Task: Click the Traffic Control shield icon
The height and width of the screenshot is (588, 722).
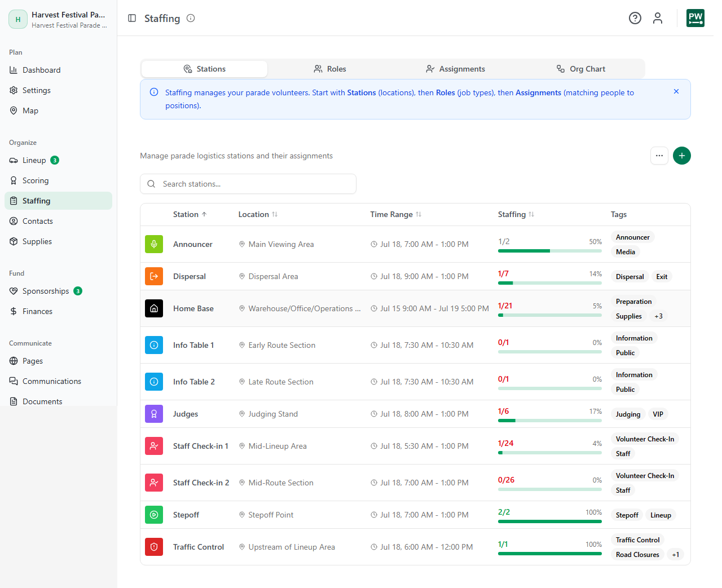Action: click(x=154, y=547)
